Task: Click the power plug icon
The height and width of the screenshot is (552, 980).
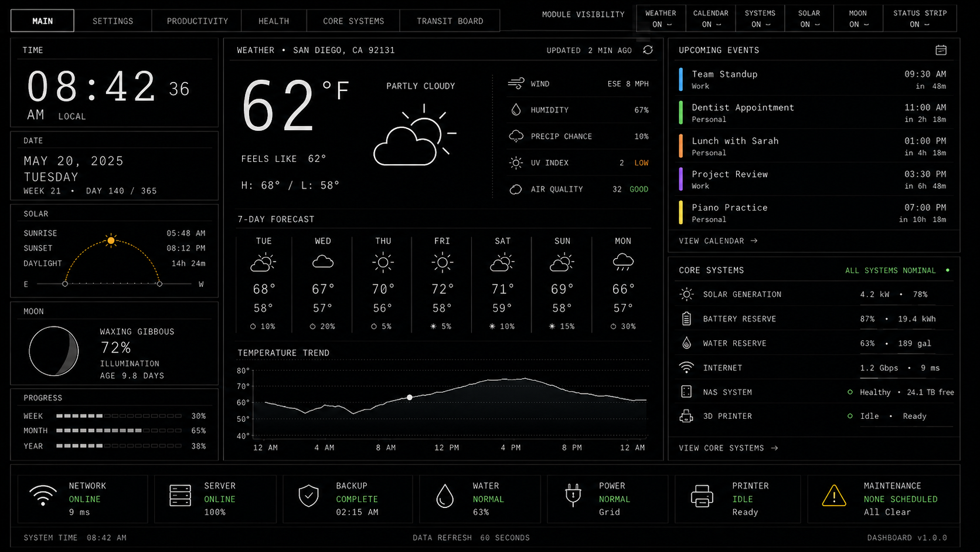Action: 573,495
